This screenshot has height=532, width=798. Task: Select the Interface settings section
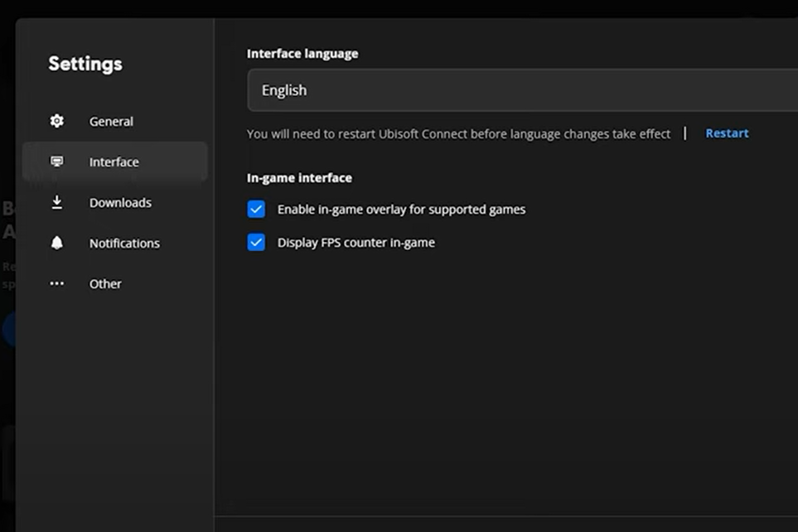pos(115,162)
